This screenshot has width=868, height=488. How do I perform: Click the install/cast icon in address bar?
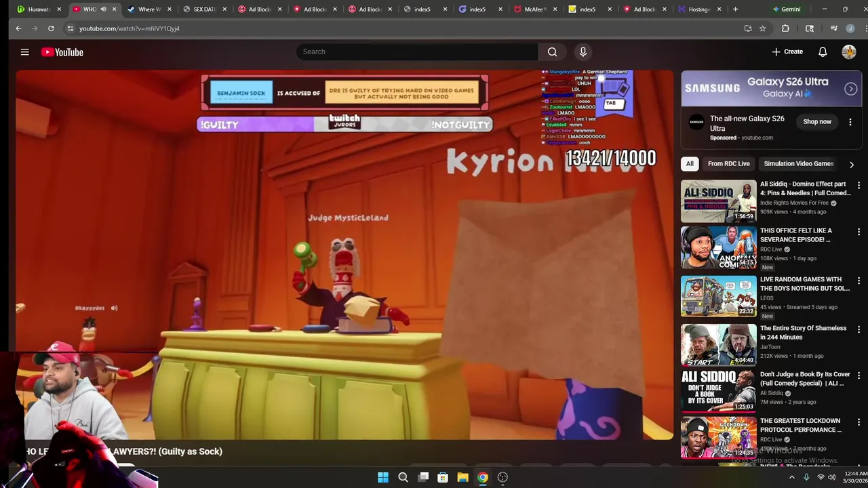click(x=747, y=28)
